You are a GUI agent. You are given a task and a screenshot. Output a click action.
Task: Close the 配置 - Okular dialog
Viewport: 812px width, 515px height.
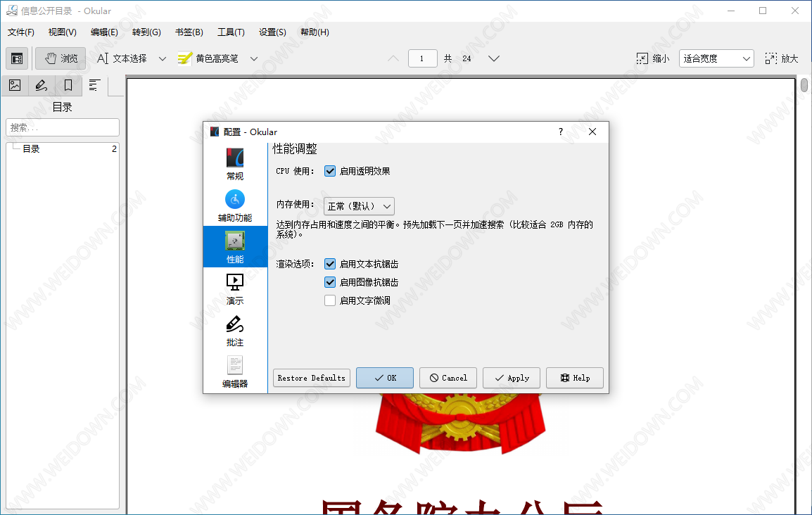click(x=592, y=132)
